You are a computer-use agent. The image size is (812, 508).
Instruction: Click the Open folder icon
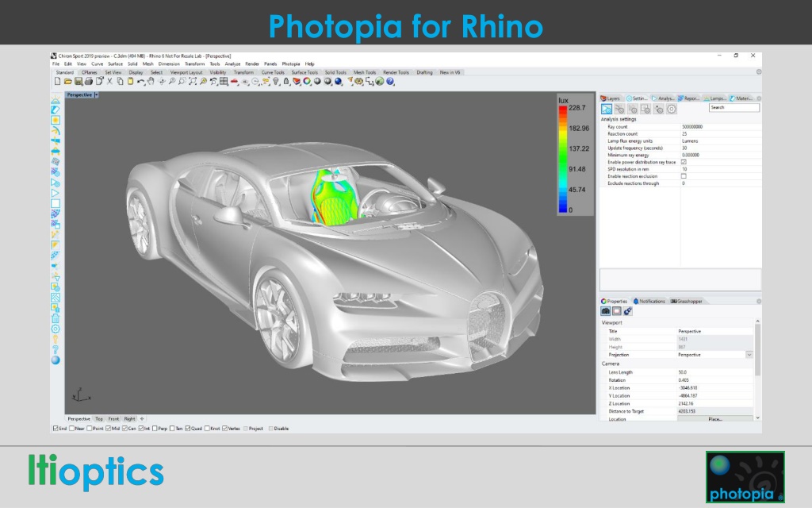point(68,82)
